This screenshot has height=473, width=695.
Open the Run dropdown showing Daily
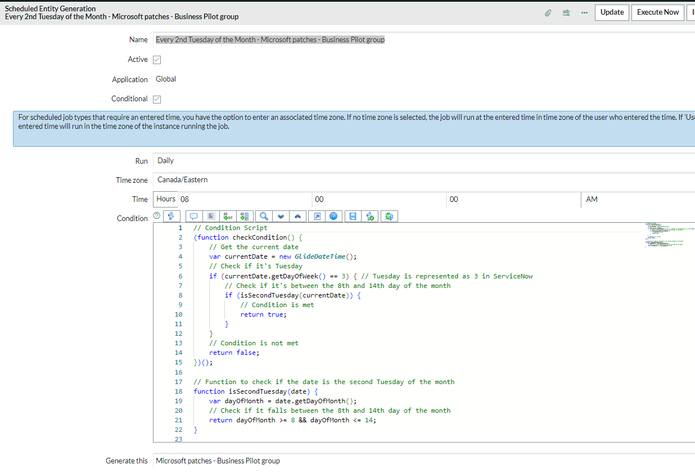424,161
